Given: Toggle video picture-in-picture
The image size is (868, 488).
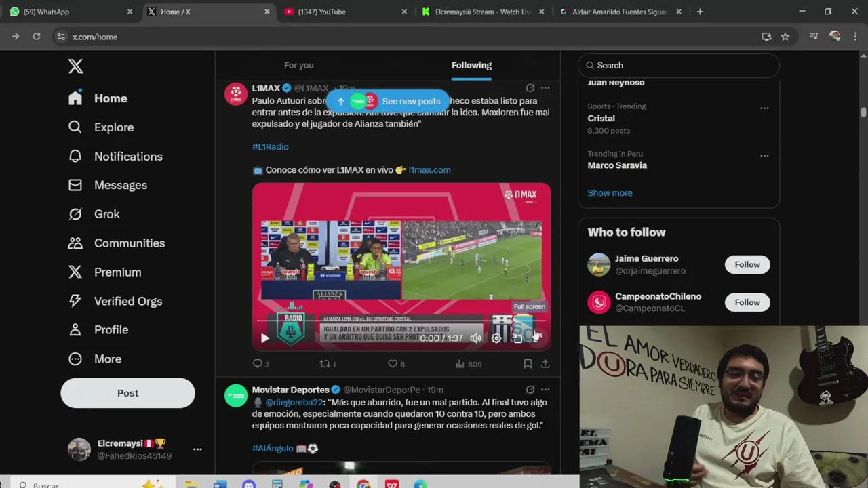Looking at the screenshot, I should pyautogui.click(x=517, y=338).
